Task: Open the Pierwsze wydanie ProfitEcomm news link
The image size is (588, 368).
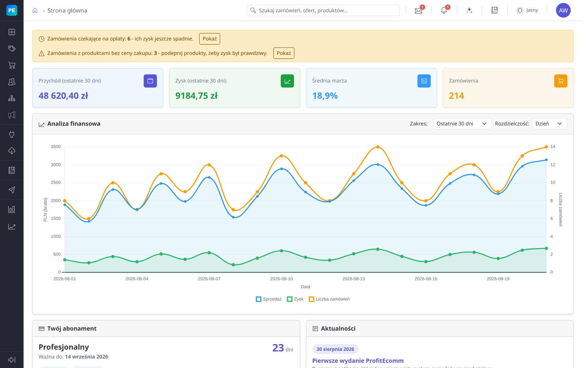Action: pos(358,361)
